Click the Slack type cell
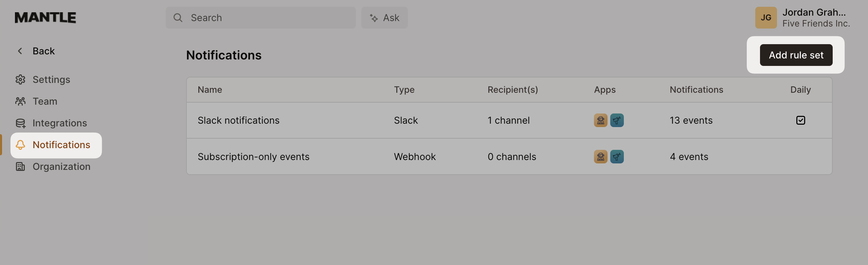Screen dimensions: 868x265 coord(406,120)
